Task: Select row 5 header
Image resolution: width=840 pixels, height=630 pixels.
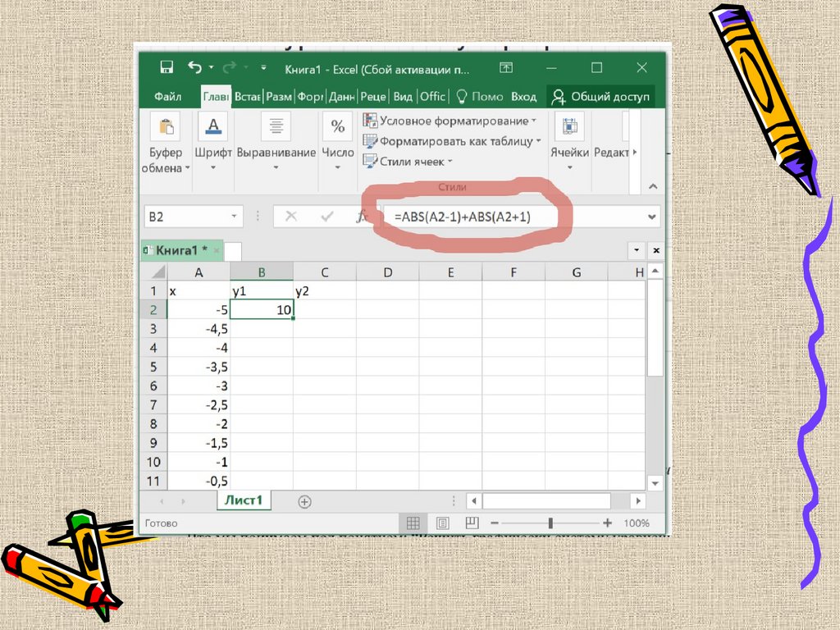Action: (153, 367)
